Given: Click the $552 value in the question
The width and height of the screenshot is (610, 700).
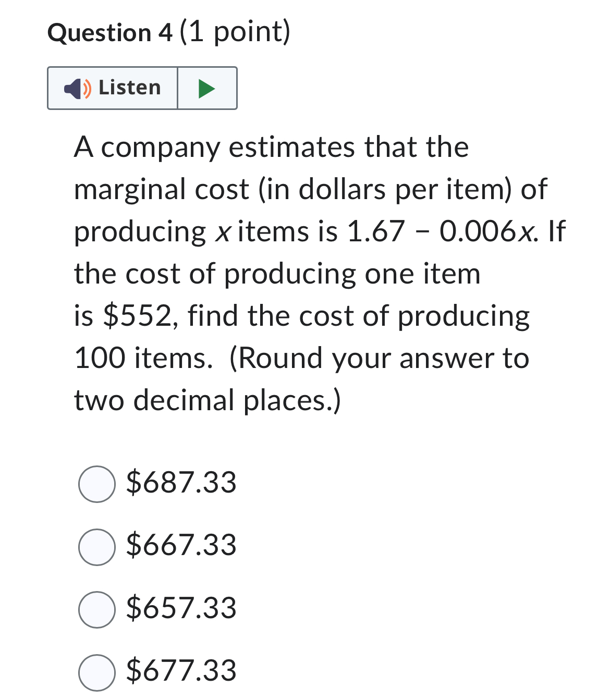Looking at the screenshot, I should (138, 316).
